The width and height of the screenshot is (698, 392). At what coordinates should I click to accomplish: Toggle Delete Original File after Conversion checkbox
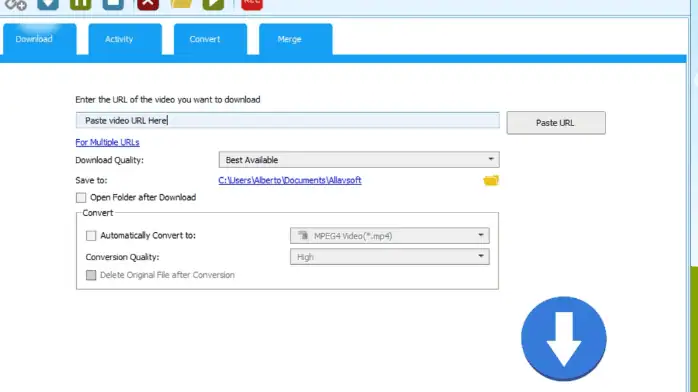[x=91, y=275]
